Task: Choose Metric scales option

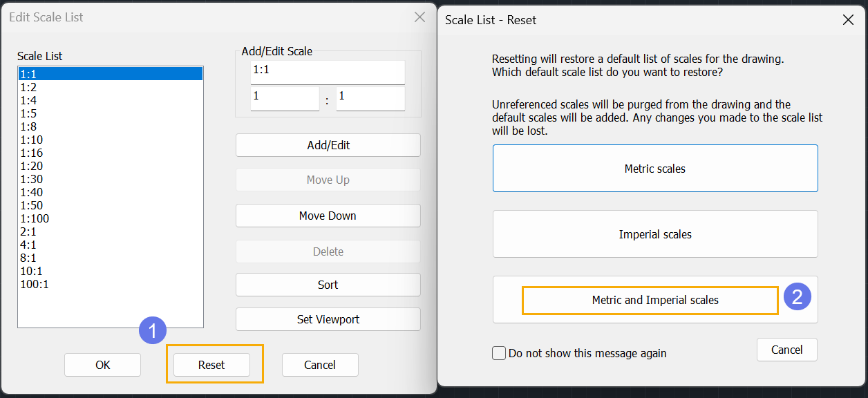Action: click(655, 168)
